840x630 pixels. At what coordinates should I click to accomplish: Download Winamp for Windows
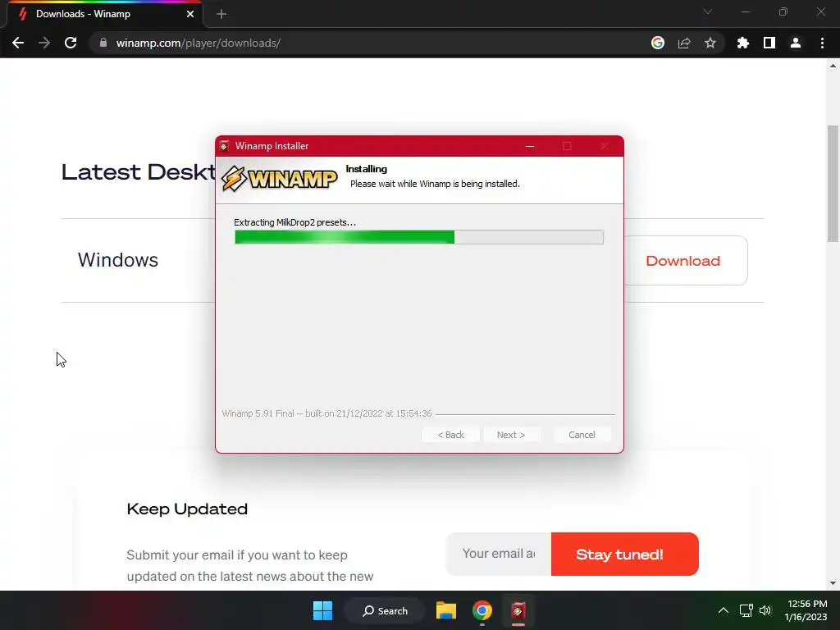[683, 261]
